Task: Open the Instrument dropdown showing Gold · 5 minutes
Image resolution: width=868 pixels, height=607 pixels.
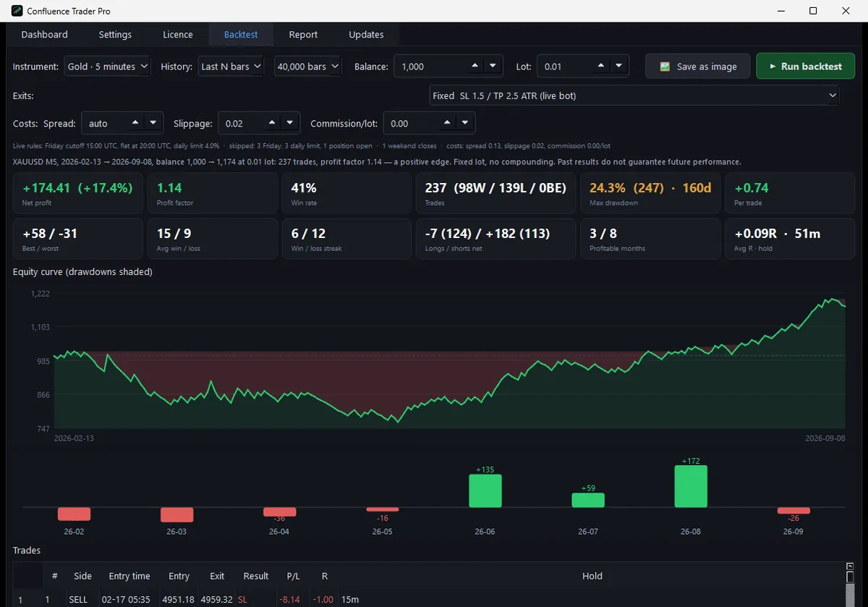Action: 107,67
